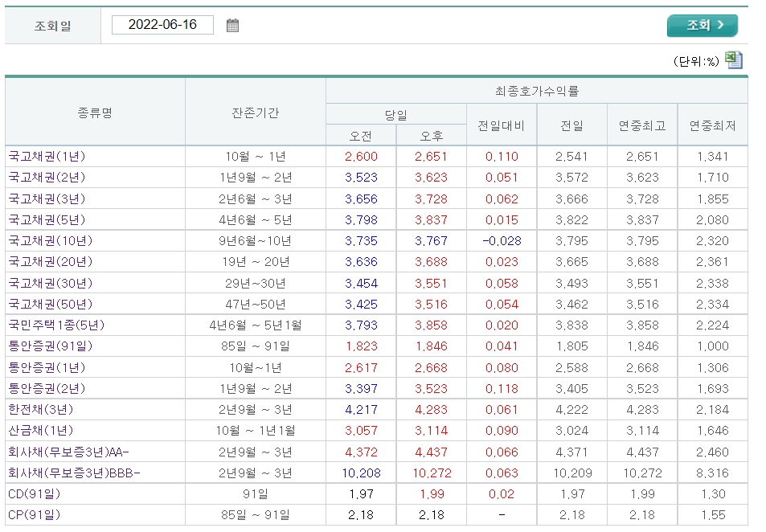The height and width of the screenshot is (532, 766).
Task: Click the 오전 sub-header under 당일
Action: (361, 134)
